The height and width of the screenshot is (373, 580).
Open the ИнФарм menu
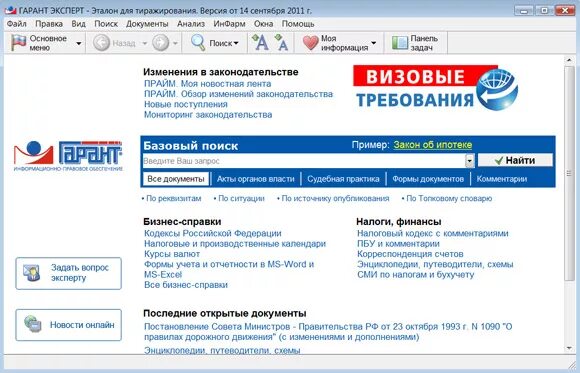229,24
